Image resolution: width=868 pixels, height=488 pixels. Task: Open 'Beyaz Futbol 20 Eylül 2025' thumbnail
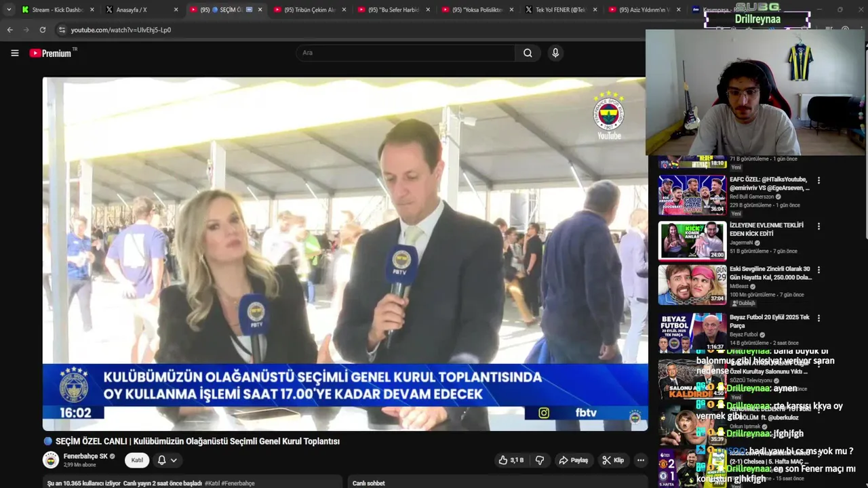692,333
